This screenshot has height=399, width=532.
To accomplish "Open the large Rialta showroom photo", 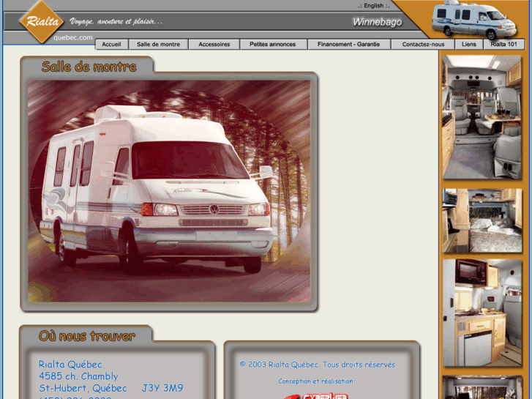I will pos(169,191).
